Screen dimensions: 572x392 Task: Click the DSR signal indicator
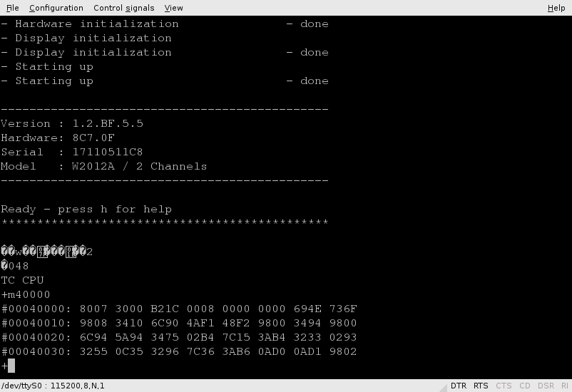click(546, 386)
